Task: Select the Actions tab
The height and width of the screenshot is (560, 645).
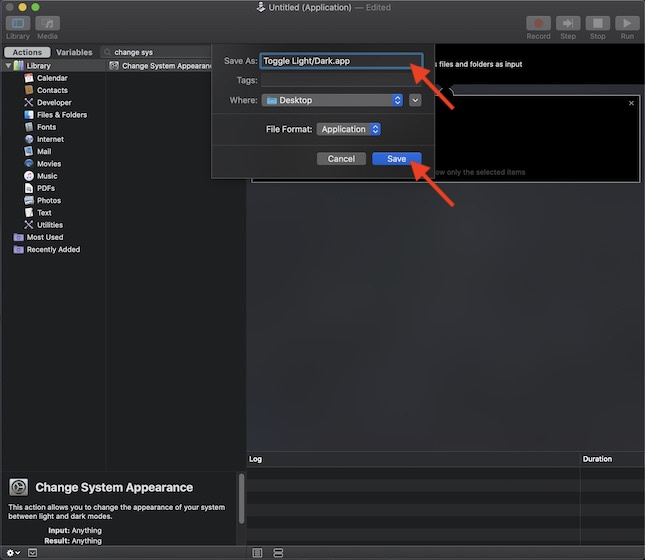Action: [x=27, y=52]
